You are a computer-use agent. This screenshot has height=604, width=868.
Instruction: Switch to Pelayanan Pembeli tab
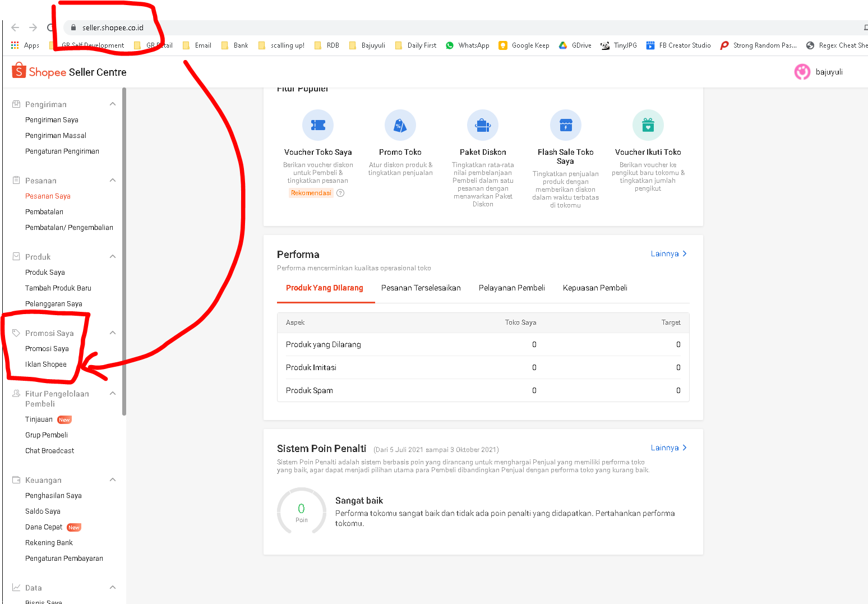[x=512, y=288]
